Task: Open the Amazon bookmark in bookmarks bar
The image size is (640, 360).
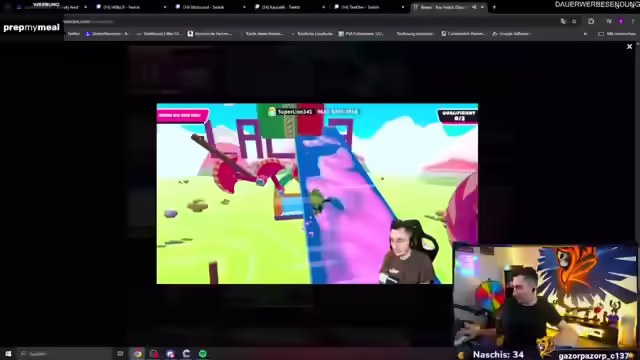Action: tap(210, 34)
